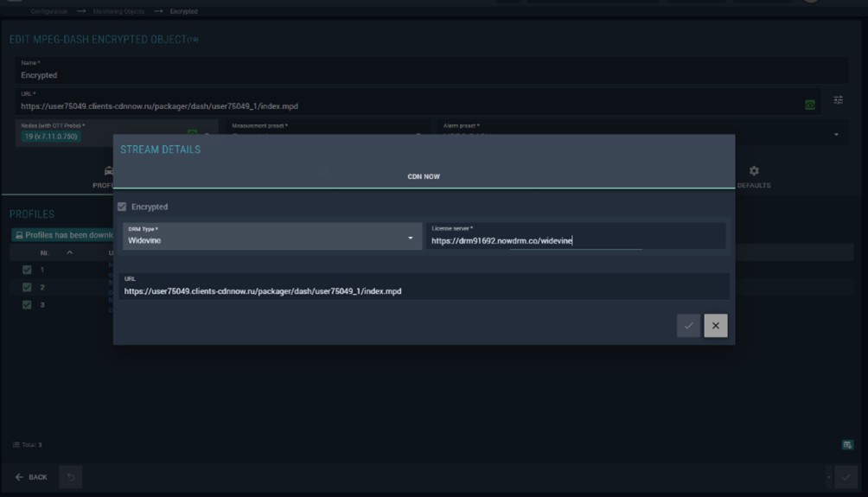The height and width of the screenshot is (497, 868).
Task: Uncheck profile row 1 checkbox
Action: pos(27,270)
